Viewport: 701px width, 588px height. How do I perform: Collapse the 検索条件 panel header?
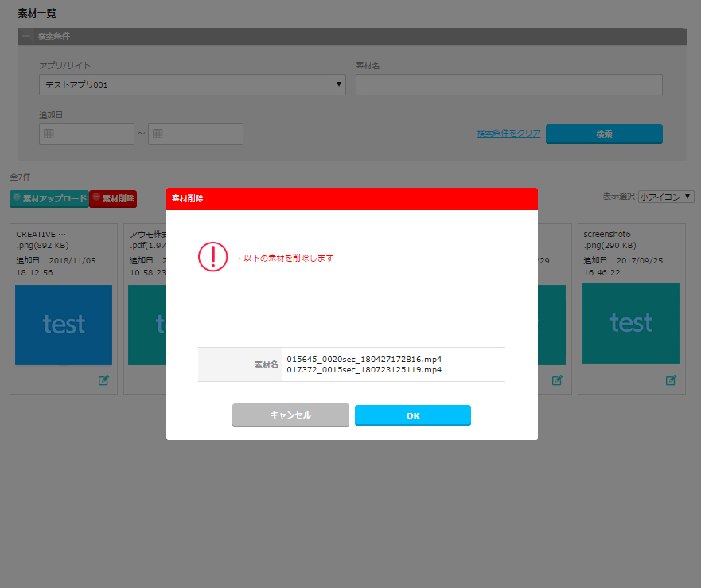[x=27, y=37]
